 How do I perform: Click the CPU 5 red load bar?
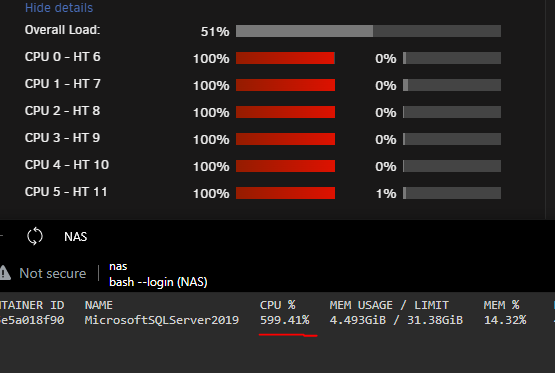click(285, 193)
